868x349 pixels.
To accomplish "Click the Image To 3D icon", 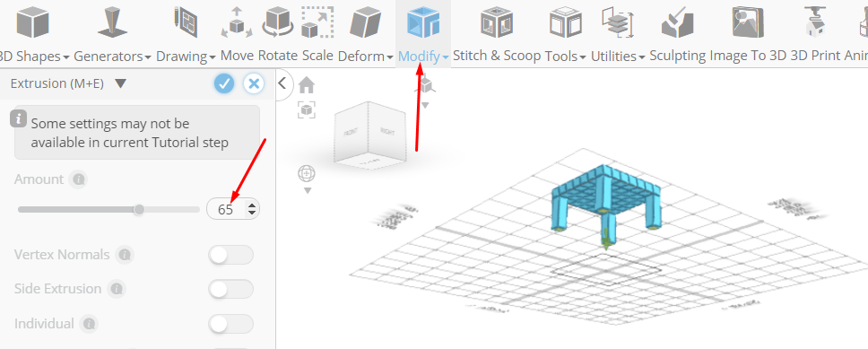I will [x=747, y=22].
